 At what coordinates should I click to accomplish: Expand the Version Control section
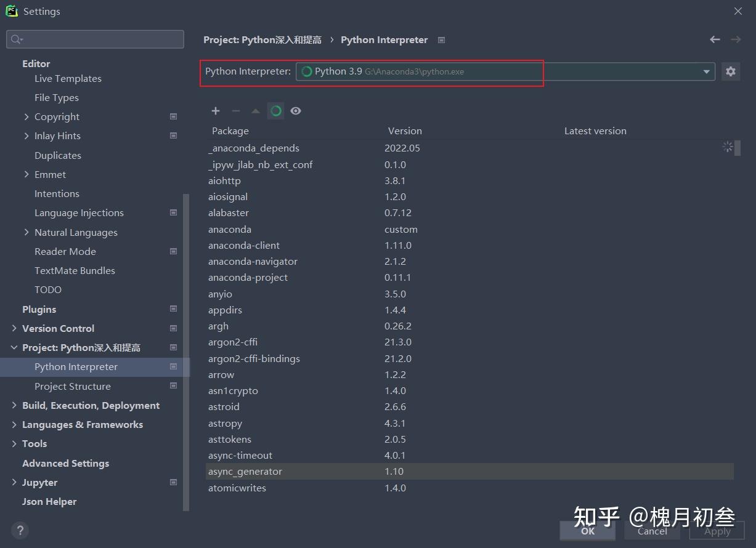[14, 328]
